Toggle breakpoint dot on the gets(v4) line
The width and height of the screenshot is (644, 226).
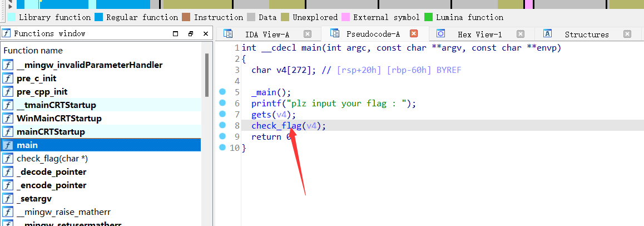point(222,114)
